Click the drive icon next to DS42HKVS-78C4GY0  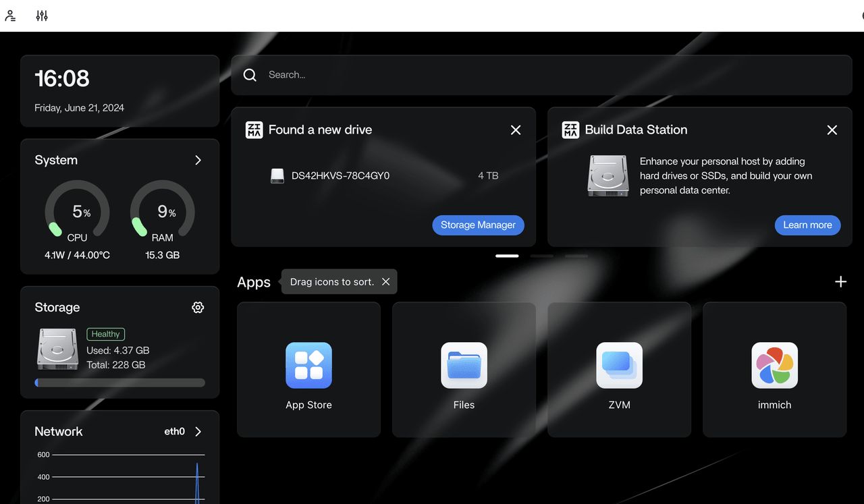coord(277,175)
